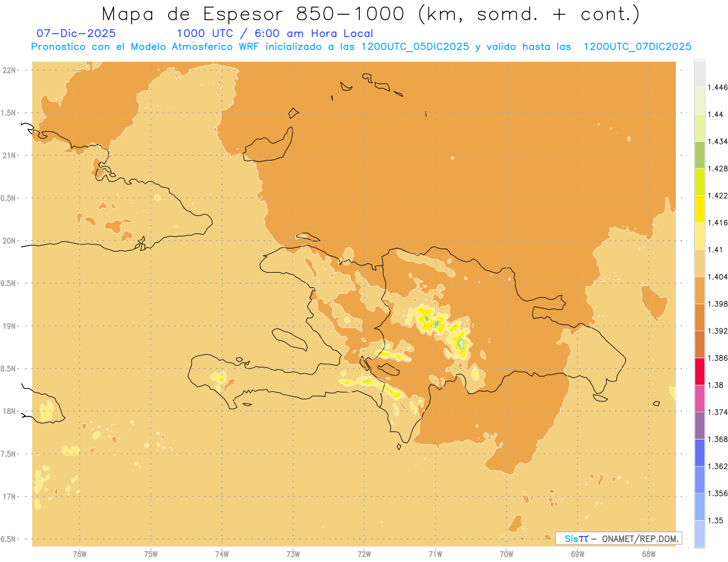Choose the light blue swatch between 1.35 and 1.356
The width and height of the screenshot is (728, 562).
(x=699, y=507)
